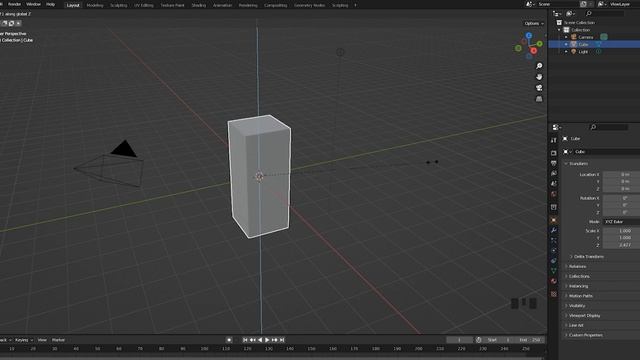Open the Modifiers wrench tab icon
The width and height of the screenshot is (640, 360).
[553, 231]
